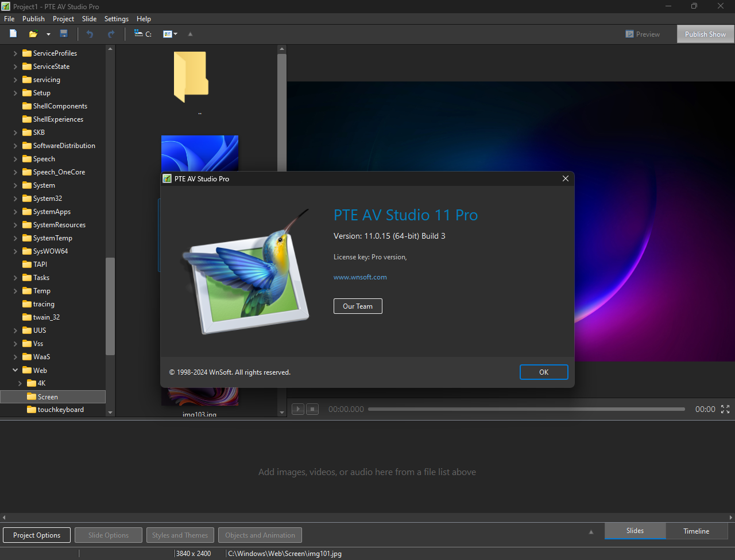This screenshot has width=735, height=560.
Task: Click the undo arrow in the toolbar
Action: 90,34
